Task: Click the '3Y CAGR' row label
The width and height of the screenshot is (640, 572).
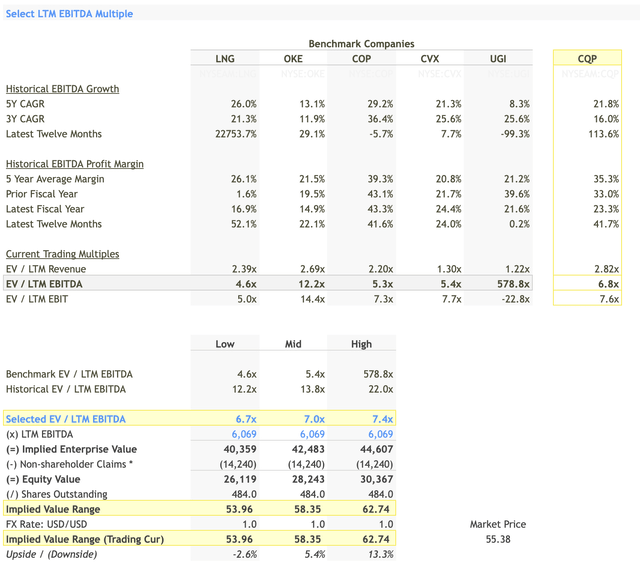Action: click(x=25, y=119)
